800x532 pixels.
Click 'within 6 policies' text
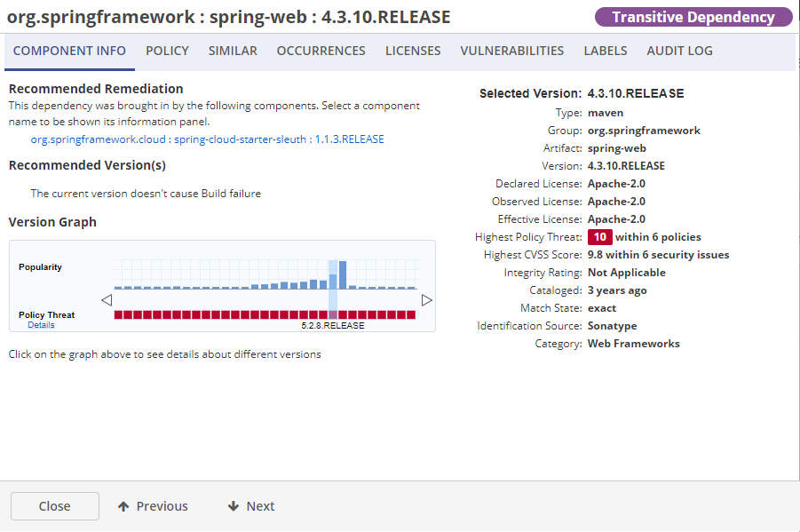tap(658, 237)
